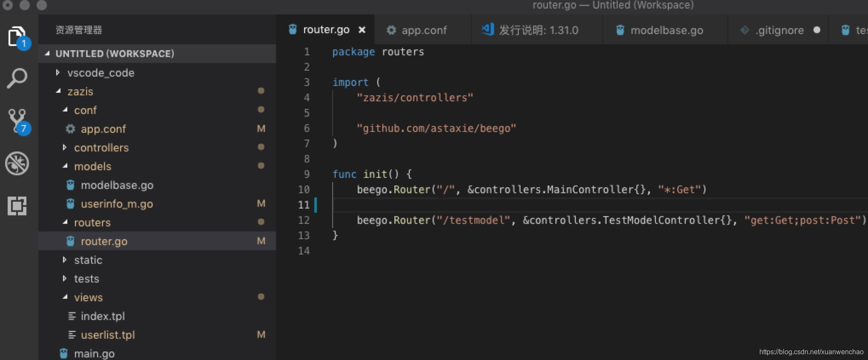Open the Extensions icon
Viewport: 868px width, 360px height.
(x=17, y=206)
